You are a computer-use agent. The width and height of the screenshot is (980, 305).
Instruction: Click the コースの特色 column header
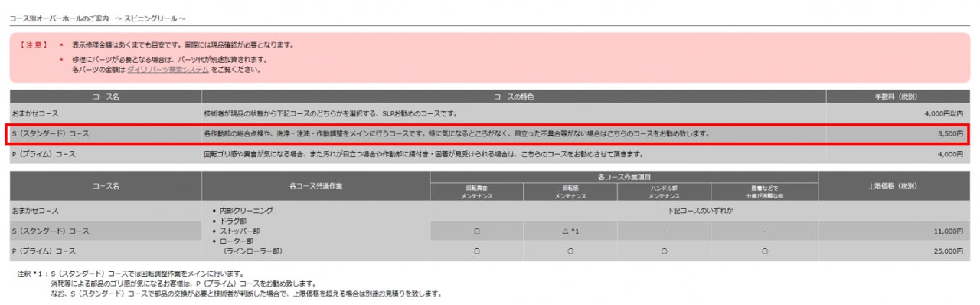pyautogui.click(x=514, y=97)
